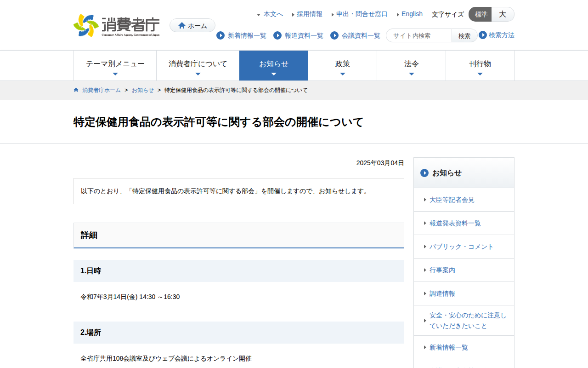Open 新着情報一覧 in the header
Screen dimensions: 588x368
tap(247, 35)
